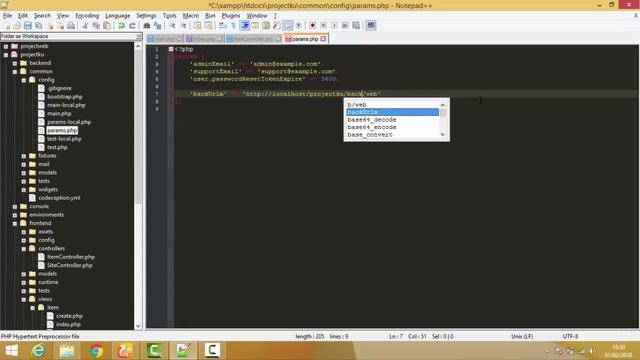Click the Replace toolbar icon
640x360 pixels.
pos(158,25)
